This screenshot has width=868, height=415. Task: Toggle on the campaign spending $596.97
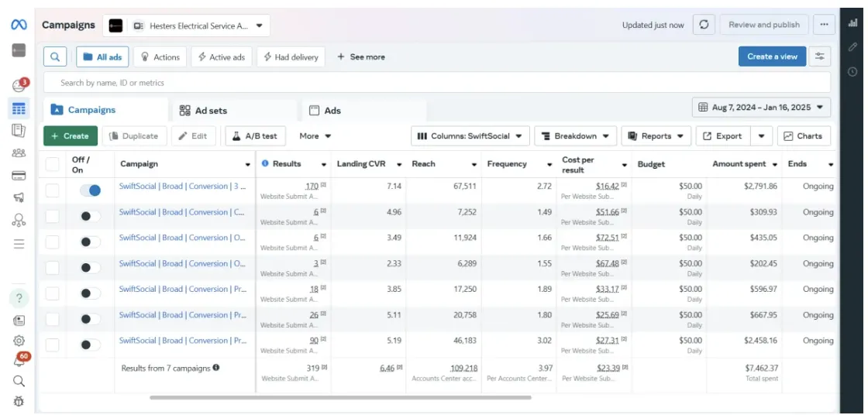point(90,293)
